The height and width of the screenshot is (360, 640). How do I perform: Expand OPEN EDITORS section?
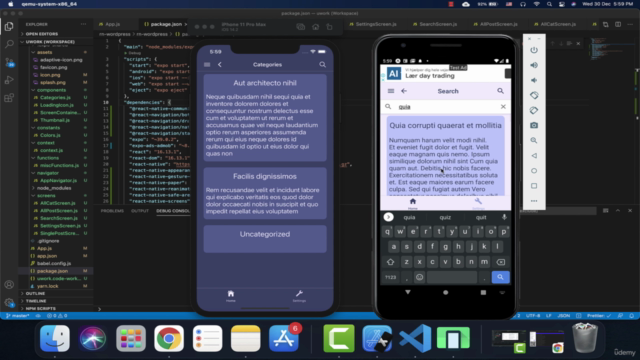click(x=41, y=34)
